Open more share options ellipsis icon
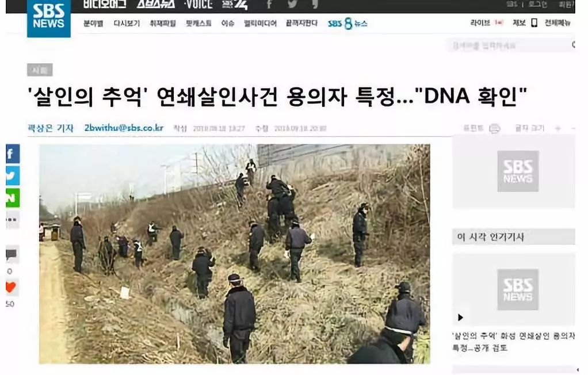This screenshot has height=375, width=588. [x=13, y=220]
